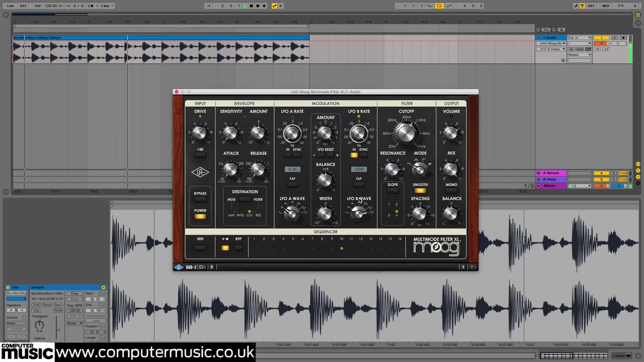Viewport: 644px width, 362px height.
Task: Click sequencer step 10 LED
Action: 342,248
